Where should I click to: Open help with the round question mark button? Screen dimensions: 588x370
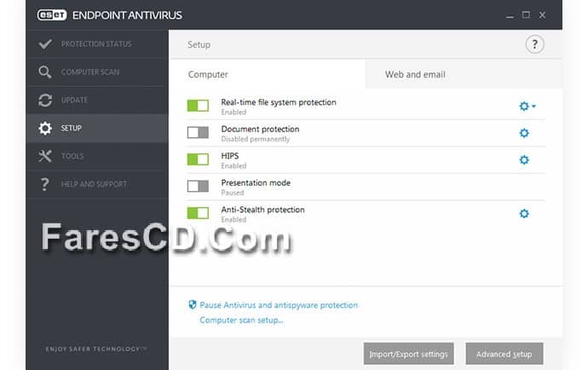(x=534, y=44)
